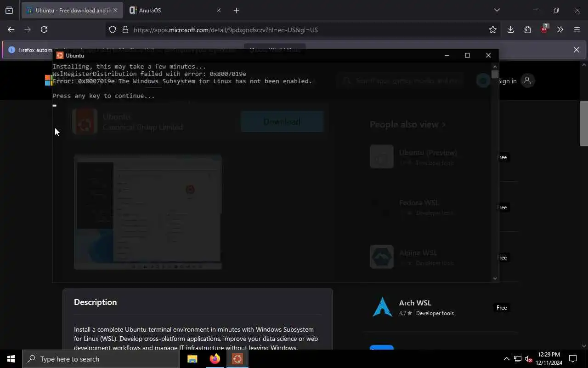
Task: Open File Explorer from the taskbar
Action: [x=192, y=359]
